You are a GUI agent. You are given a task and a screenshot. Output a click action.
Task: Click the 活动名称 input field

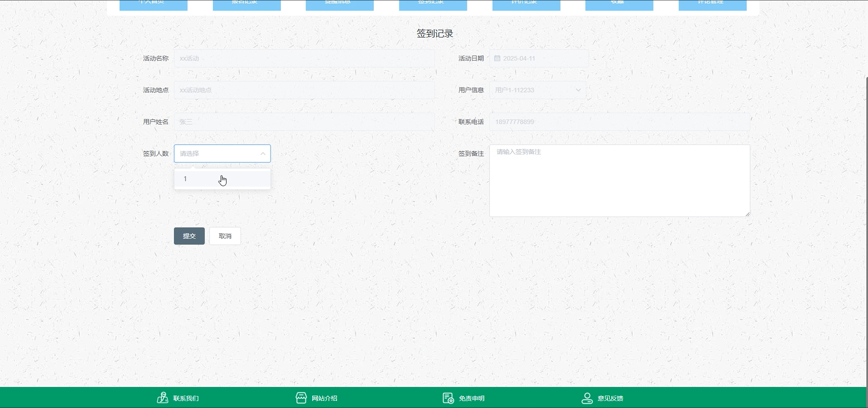pyautogui.click(x=304, y=58)
